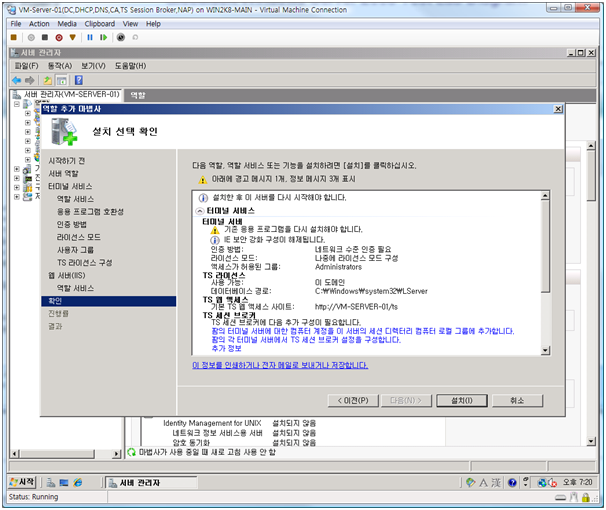Screen dimensions: 606x510
Task: Collapse the 역할 node in the console tree
Action: (x=17, y=104)
